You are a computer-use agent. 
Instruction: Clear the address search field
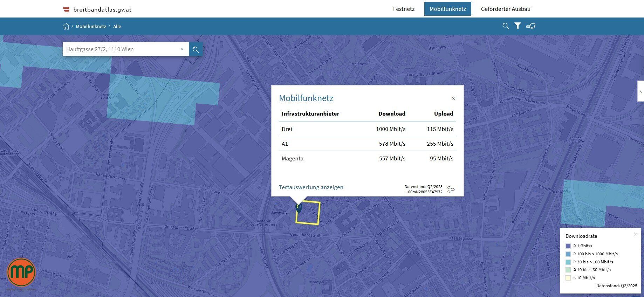182,49
